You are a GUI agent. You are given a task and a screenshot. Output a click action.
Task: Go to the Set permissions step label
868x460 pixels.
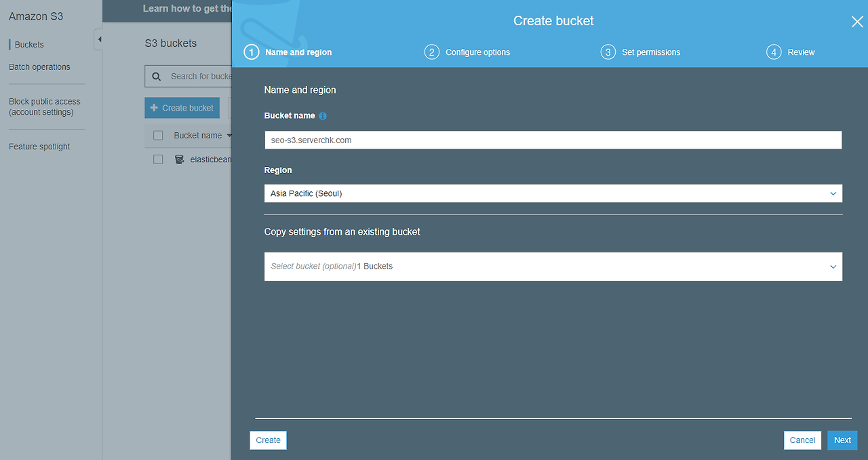651,52
